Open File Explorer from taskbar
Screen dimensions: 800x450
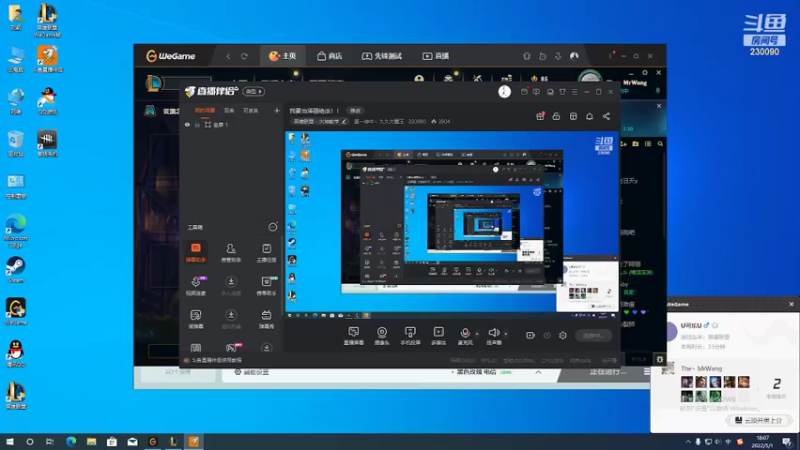[91, 442]
